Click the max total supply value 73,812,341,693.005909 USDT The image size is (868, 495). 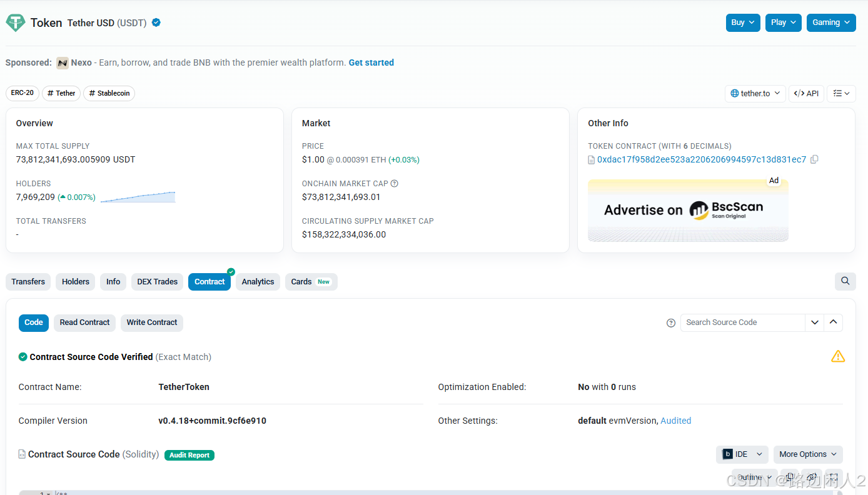[76, 159]
